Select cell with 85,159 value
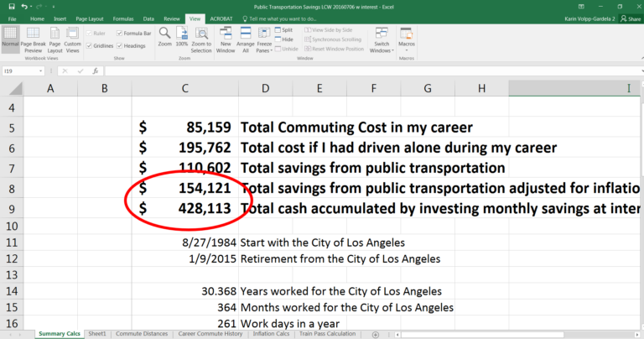 (185, 128)
